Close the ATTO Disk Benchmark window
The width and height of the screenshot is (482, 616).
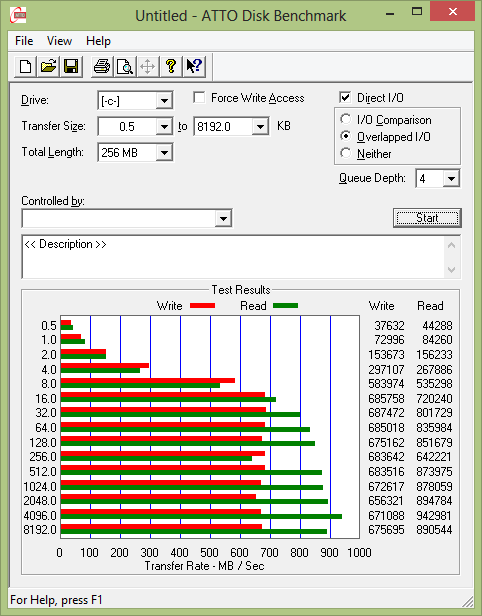453,12
